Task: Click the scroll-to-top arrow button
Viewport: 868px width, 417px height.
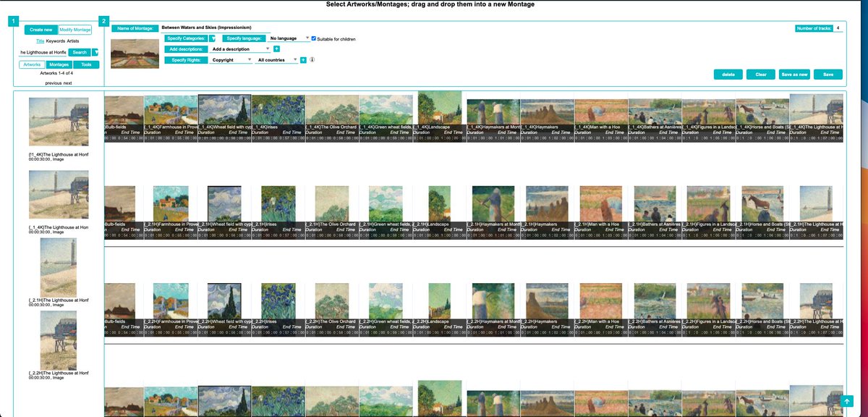Action: coord(847,400)
